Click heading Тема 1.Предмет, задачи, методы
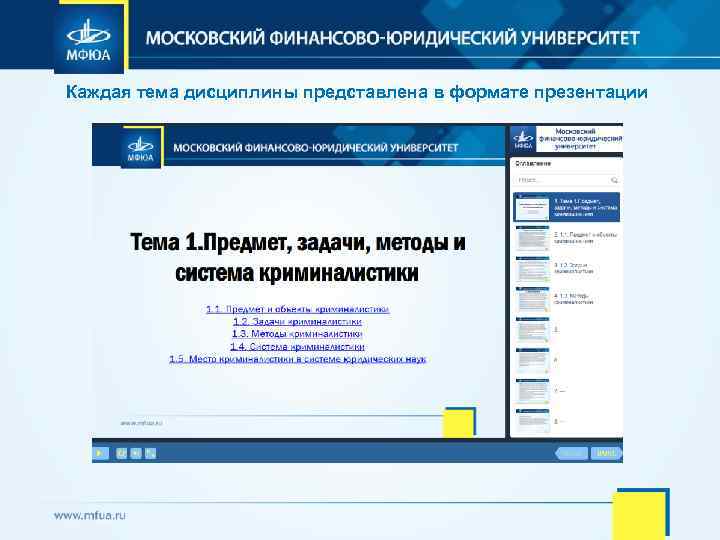 (x=298, y=257)
